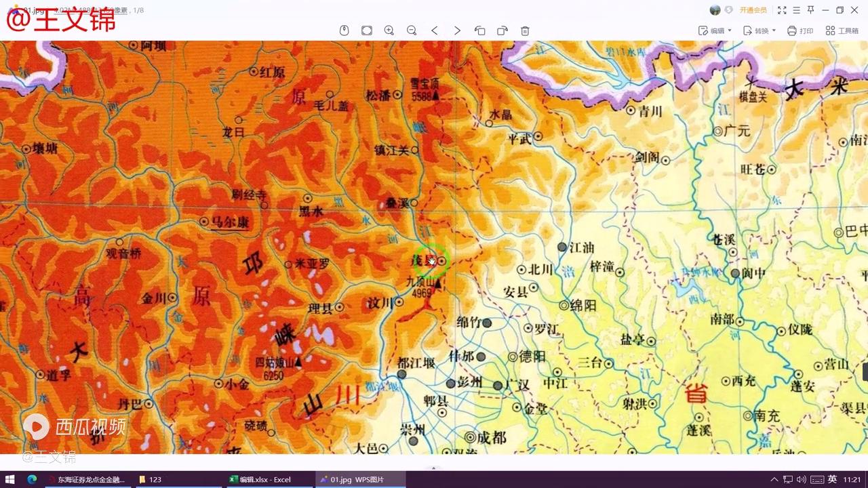868x488 pixels.
Task: Rotate the map image clockwise
Action: tap(502, 30)
